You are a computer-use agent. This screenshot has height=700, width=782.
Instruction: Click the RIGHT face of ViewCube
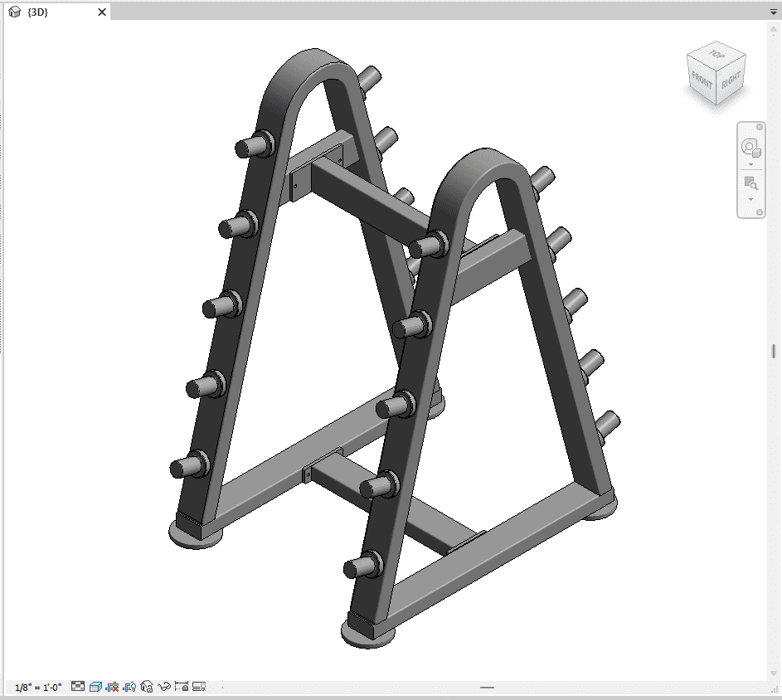click(x=730, y=81)
